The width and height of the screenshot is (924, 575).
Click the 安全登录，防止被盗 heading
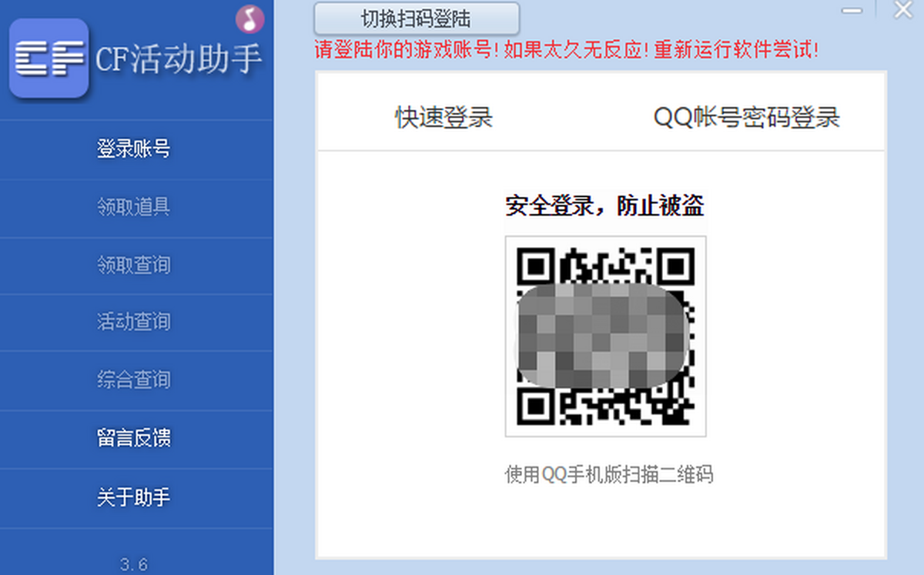[x=604, y=206]
